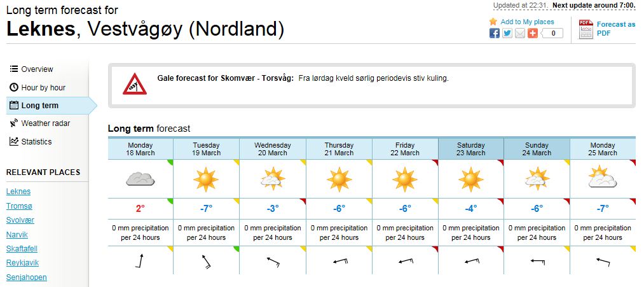Share forecast via Facebook icon
This screenshot has height=287, width=644.
click(x=495, y=33)
